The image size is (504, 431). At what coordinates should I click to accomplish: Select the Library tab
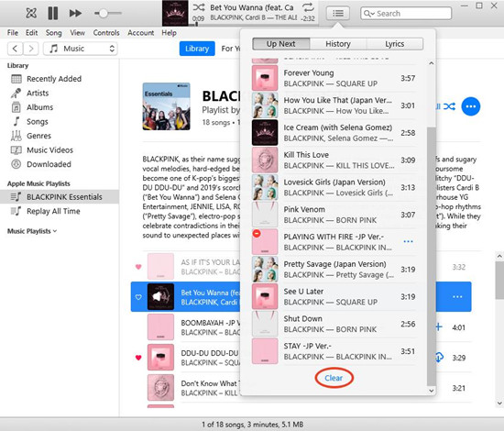197,49
